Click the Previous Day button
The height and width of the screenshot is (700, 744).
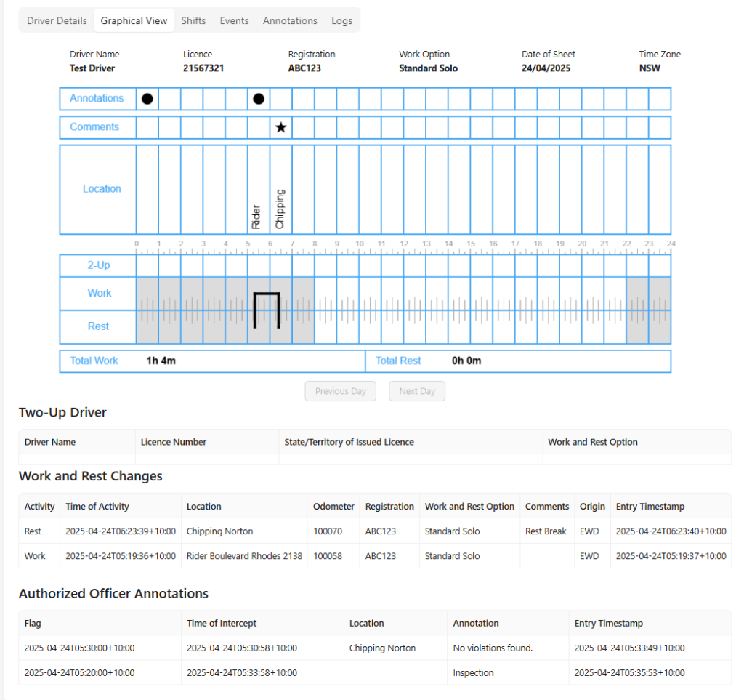(340, 391)
